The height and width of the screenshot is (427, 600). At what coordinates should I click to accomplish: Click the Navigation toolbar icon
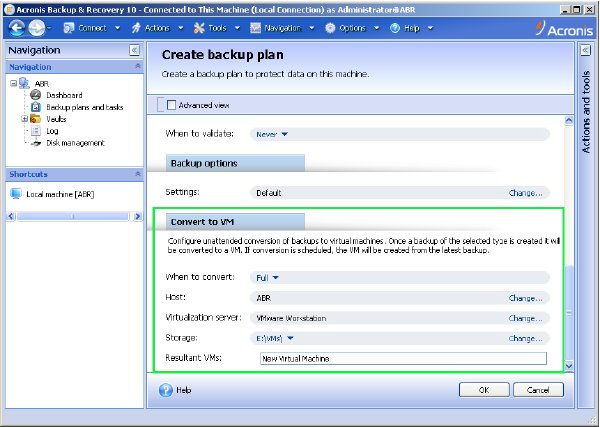coord(255,28)
